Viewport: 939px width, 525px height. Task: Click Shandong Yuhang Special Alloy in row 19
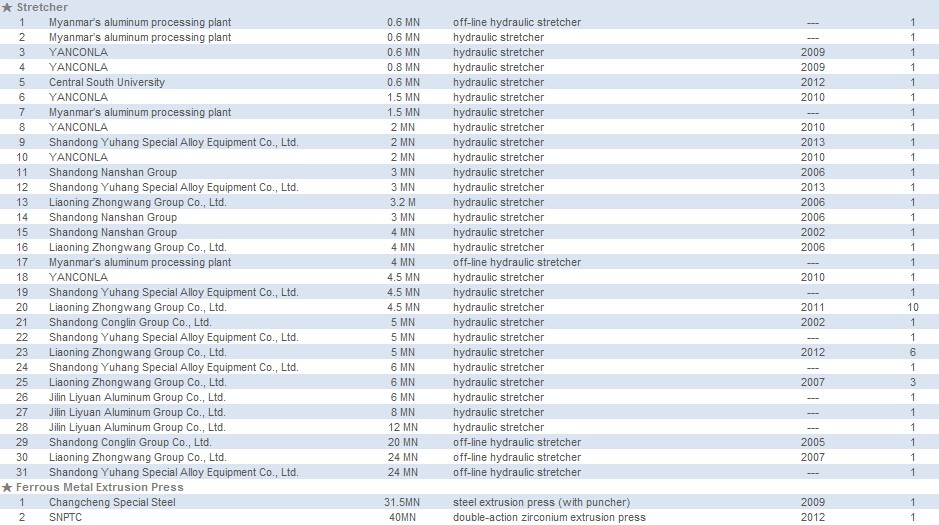click(174, 292)
